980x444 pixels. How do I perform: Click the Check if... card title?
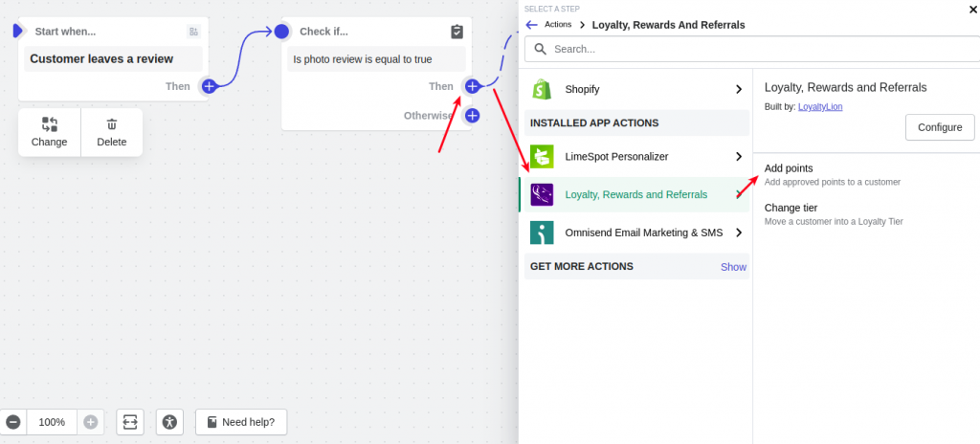(323, 32)
